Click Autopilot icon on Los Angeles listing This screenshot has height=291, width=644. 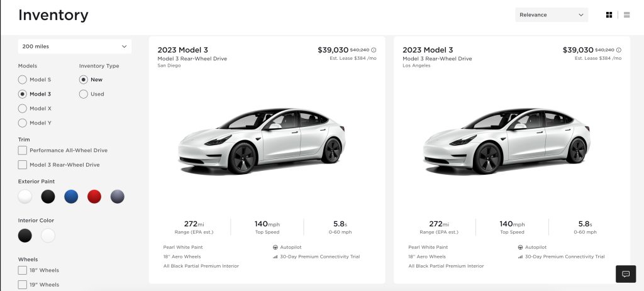point(520,247)
